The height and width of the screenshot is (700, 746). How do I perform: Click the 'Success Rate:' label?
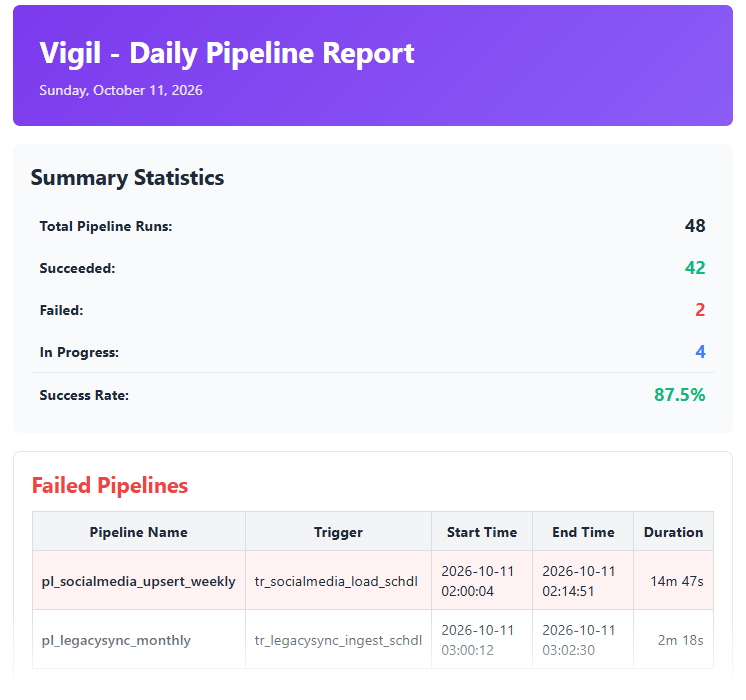pos(84,395)
